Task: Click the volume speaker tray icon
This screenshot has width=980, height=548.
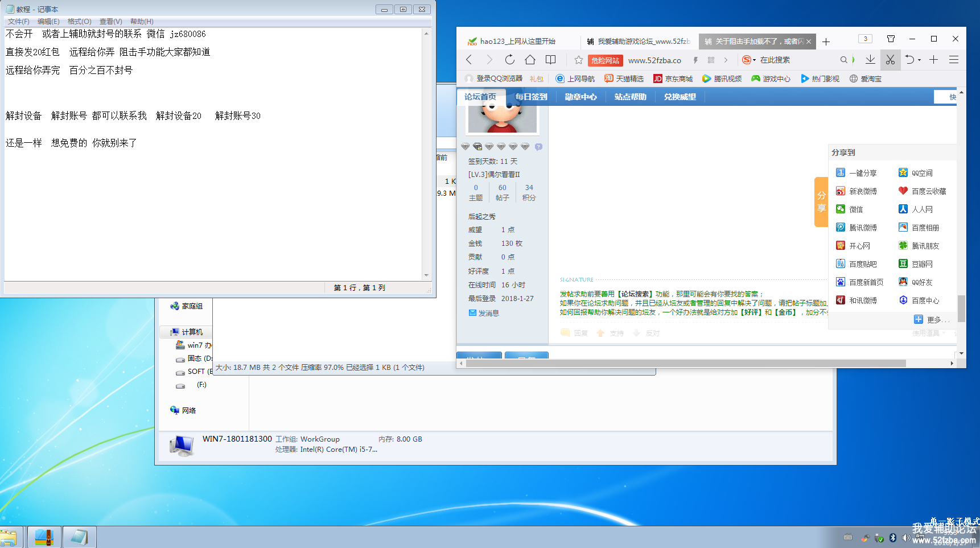Action: pyautogui.click(x=906, y=538)
